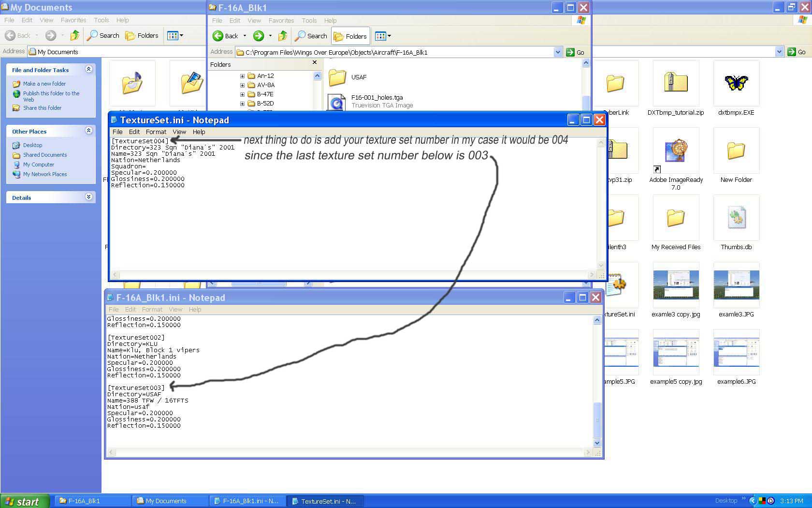Select the example6.JPG thumbnail

point(736,352)
